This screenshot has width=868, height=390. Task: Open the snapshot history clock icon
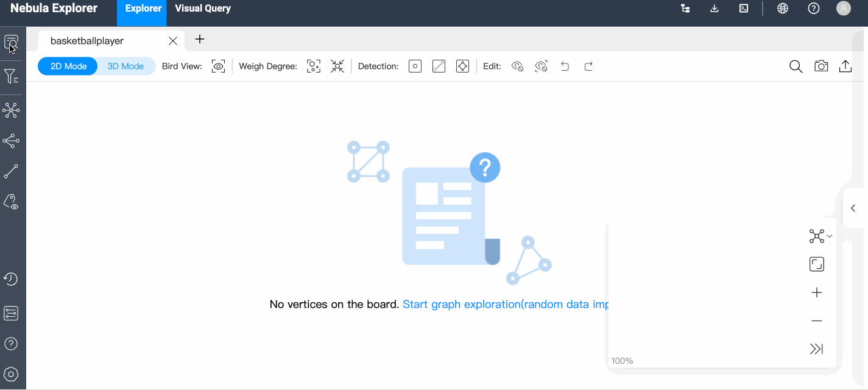point(11,279)
